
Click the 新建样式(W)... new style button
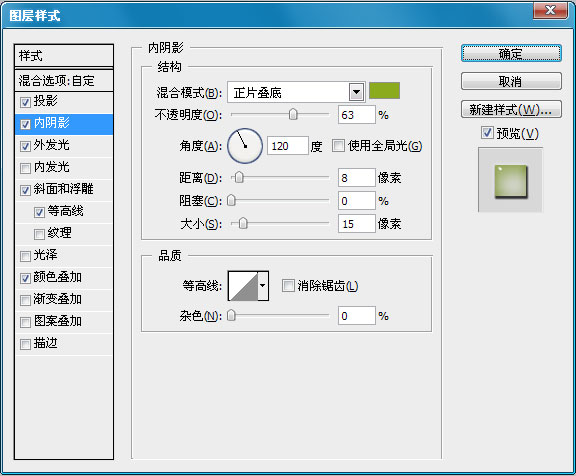pyautogui.click(x=511, y=109)
